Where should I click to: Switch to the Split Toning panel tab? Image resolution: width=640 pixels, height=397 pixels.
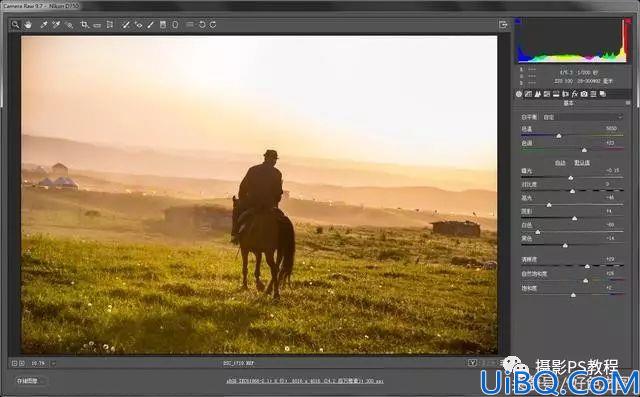tap(556, 94)
